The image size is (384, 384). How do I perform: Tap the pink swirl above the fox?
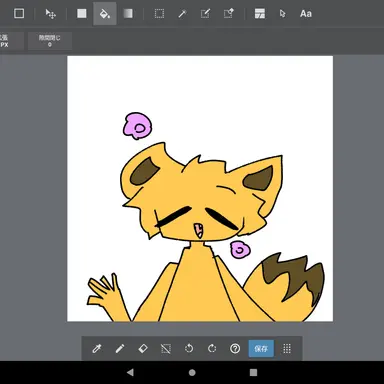click(137, 126)
